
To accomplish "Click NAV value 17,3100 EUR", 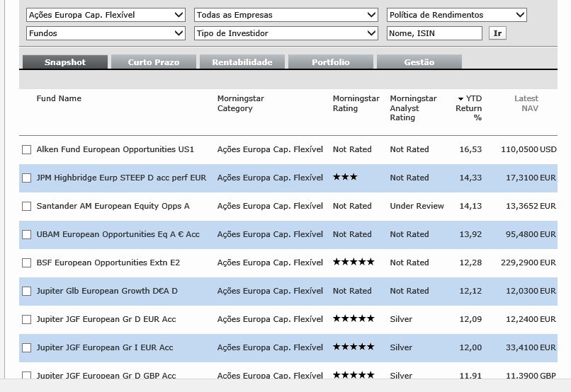I will coord(531,178).
